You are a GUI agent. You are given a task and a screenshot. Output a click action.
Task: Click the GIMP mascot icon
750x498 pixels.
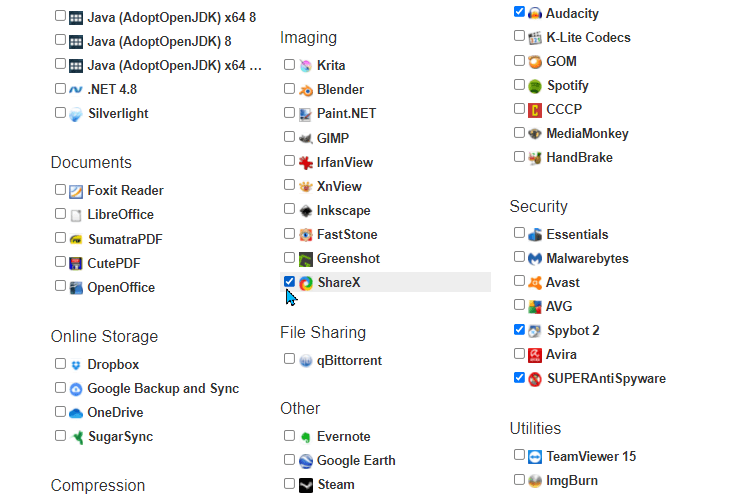click(306, 138)
